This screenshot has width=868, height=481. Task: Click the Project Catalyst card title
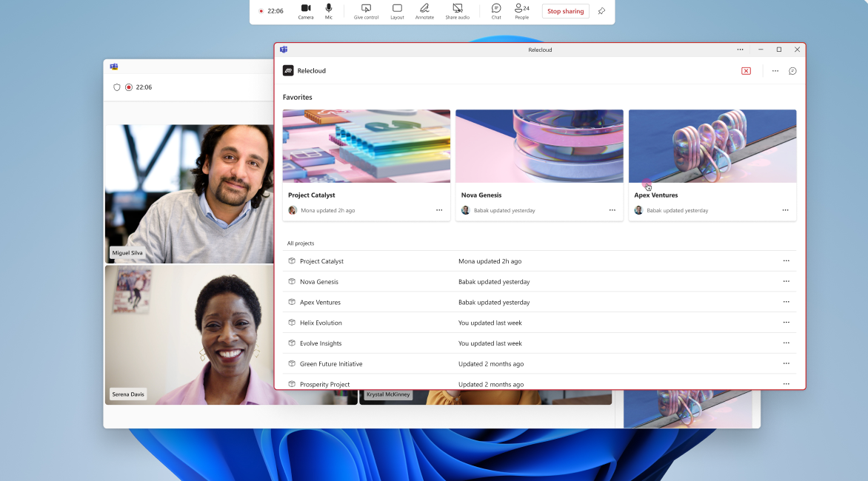pyautogui.click(x=311, y=195)
